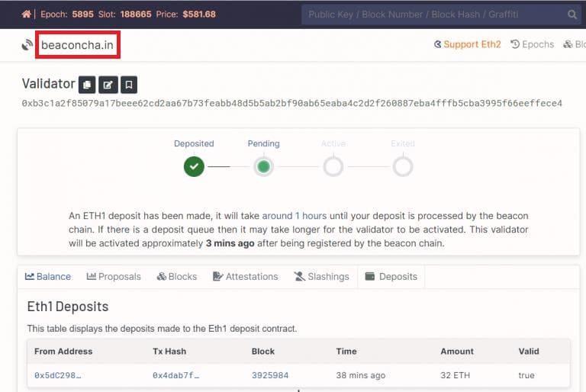Click the beaconcha.in satellite logo icon
This screenshot has height=392, width=586.
pyautogui.click(x=27, y=45)
